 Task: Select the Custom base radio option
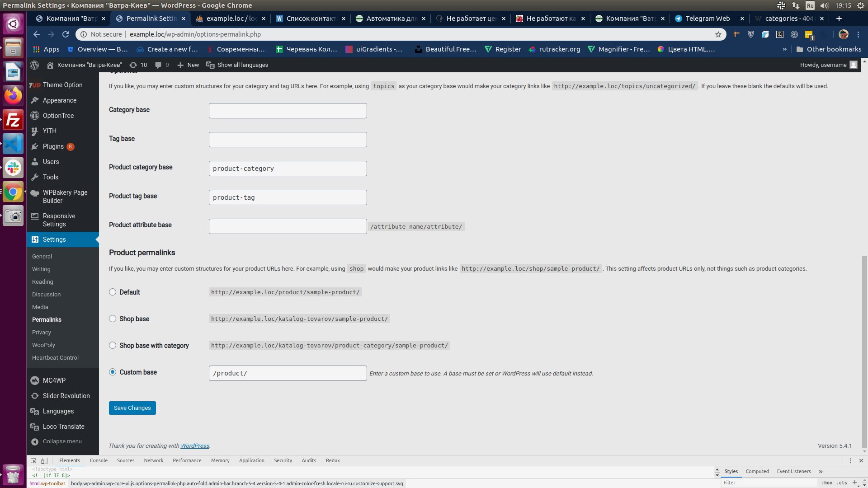click(113, 372)
